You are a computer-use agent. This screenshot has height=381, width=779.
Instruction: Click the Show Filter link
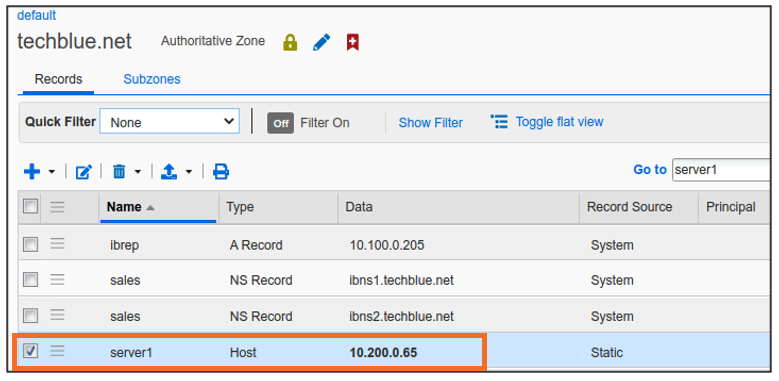pos(431,123)
